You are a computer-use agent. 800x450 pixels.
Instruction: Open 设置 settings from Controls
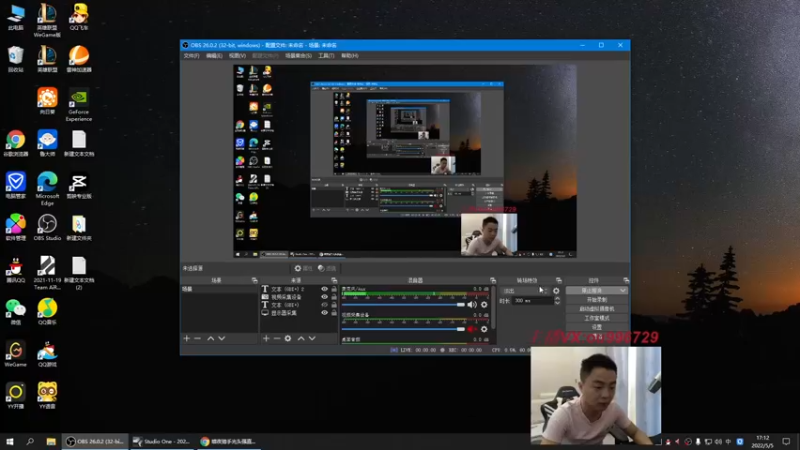(x=596, y=327)
